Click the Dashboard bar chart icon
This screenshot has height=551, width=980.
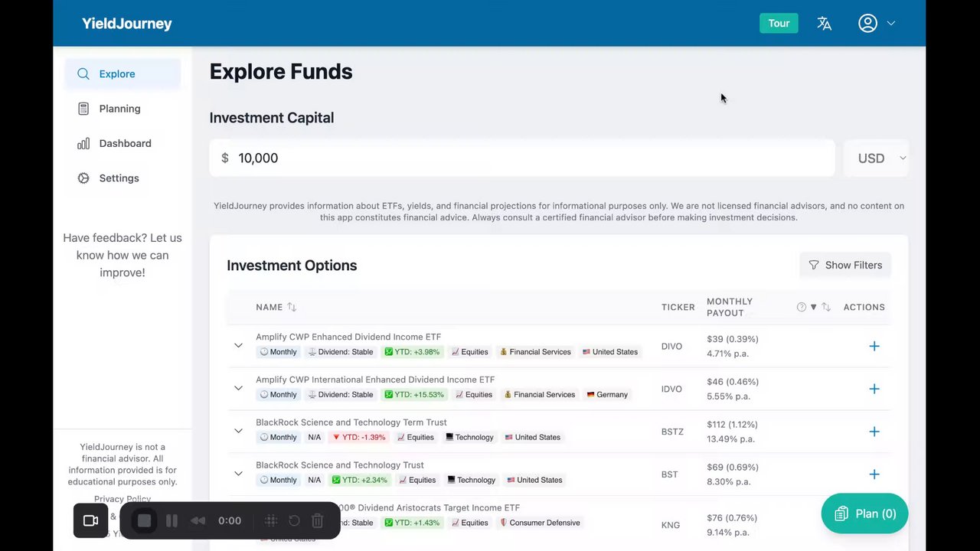pos(83,143)
